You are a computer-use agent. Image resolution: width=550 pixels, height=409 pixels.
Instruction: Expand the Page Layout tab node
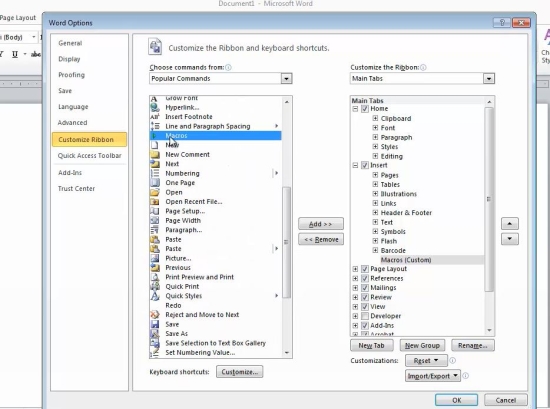click(355, 269)
